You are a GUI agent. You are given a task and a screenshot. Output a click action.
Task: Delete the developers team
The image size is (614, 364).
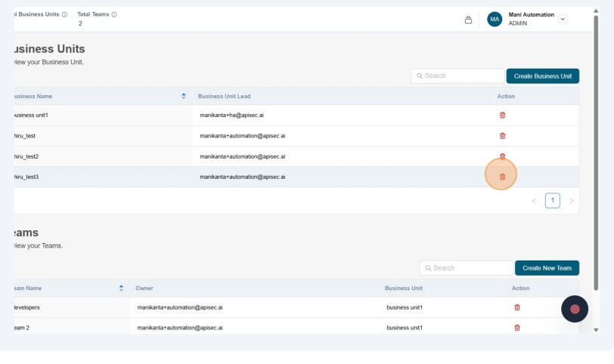(517, 307)
